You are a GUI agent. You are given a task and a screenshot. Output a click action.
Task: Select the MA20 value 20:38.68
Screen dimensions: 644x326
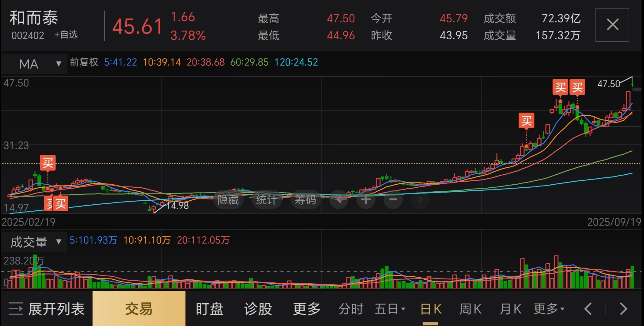tap(205, 62)
